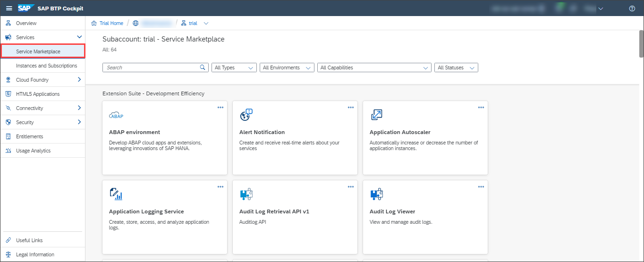The height and width of the screenshot is (262, 644).
Task: Click the 'Auditlog API' description text
Action: coord(253,222)
